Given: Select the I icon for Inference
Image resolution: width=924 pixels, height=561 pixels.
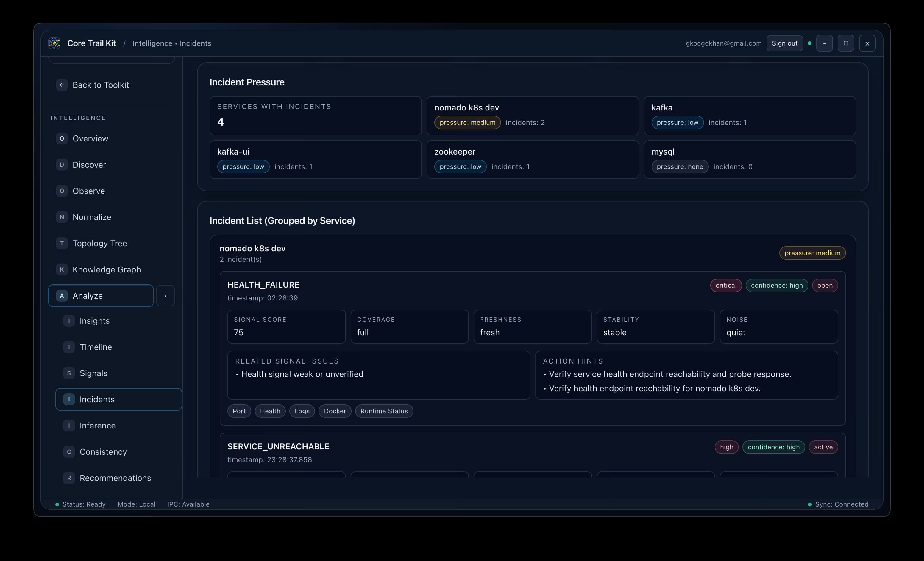Looking at the screenshot, I should click(69, 426).
